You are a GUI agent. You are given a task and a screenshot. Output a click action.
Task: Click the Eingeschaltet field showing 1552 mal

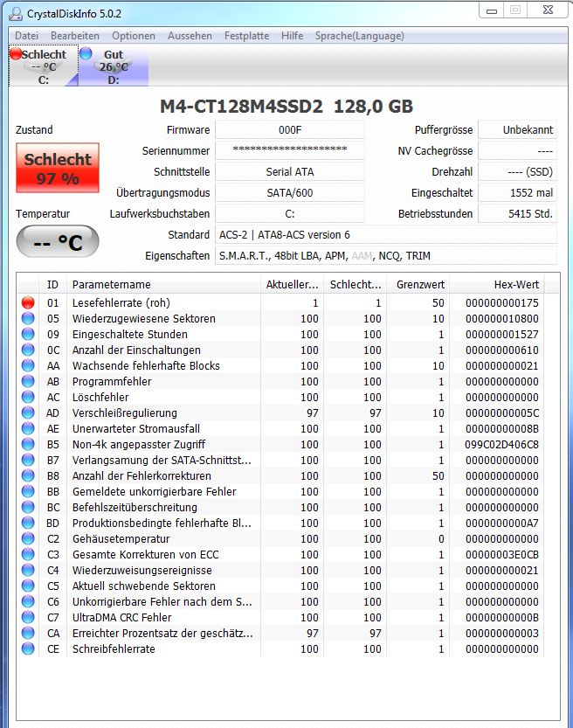517,192
